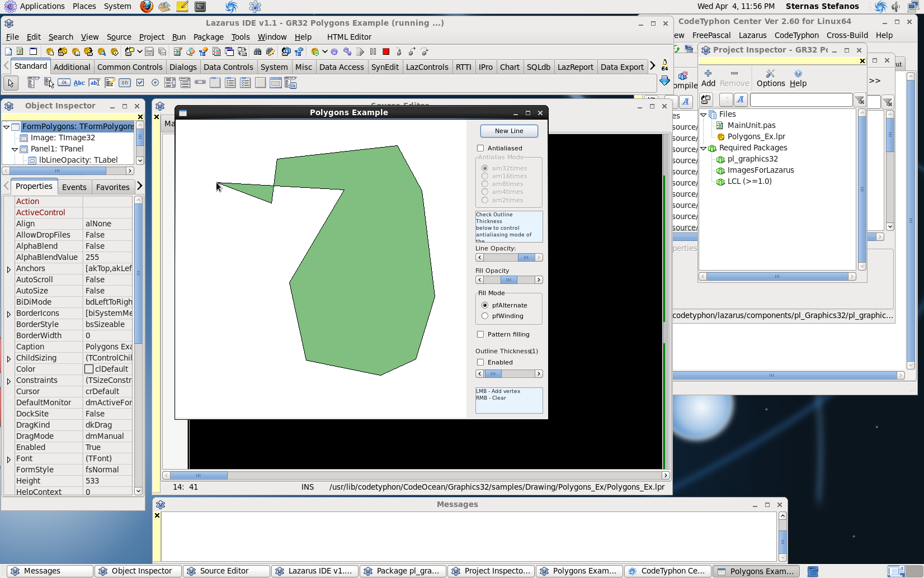
Task: Select pfWinding fill mode radio
Action: pyautogui.click(x=485, y=316)
